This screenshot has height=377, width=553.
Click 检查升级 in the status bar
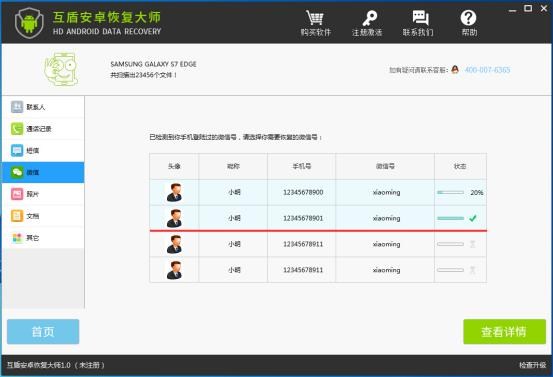(532, 365)
